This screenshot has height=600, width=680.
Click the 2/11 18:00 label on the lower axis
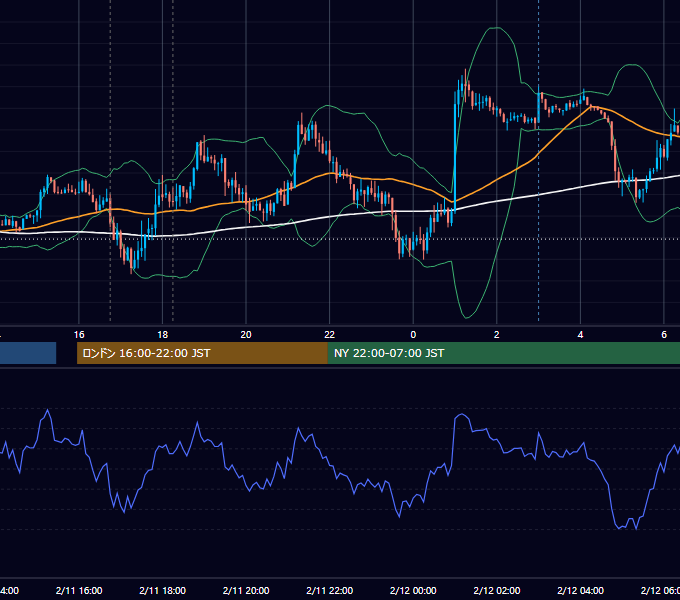tap(163, 590)
